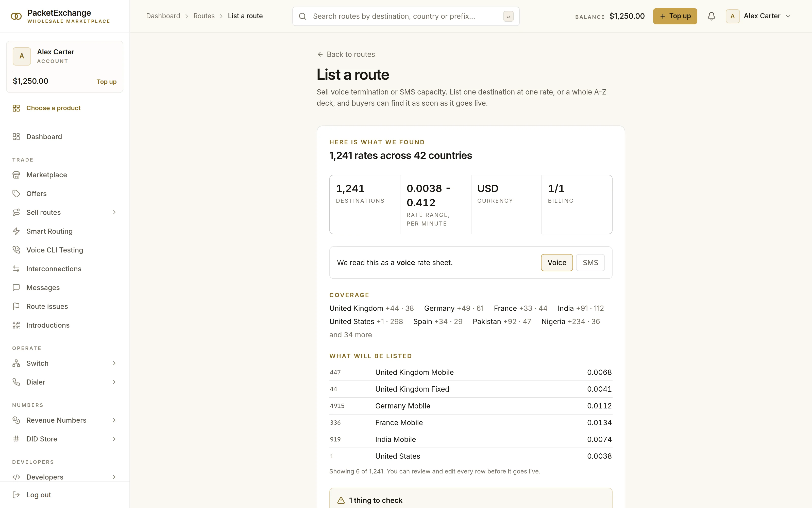Click the header Alex Carter avatar
The image size is (812, 508).
point(733,16)
